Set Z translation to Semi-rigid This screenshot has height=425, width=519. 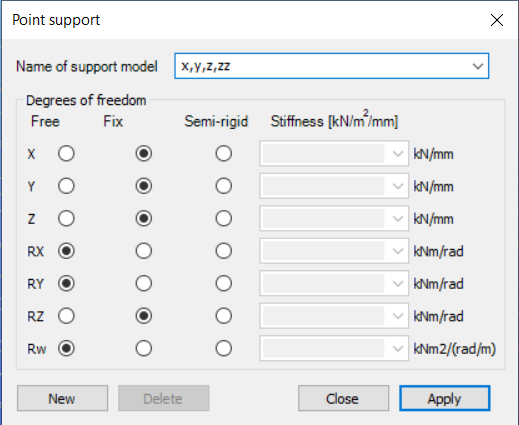[223, 219]
